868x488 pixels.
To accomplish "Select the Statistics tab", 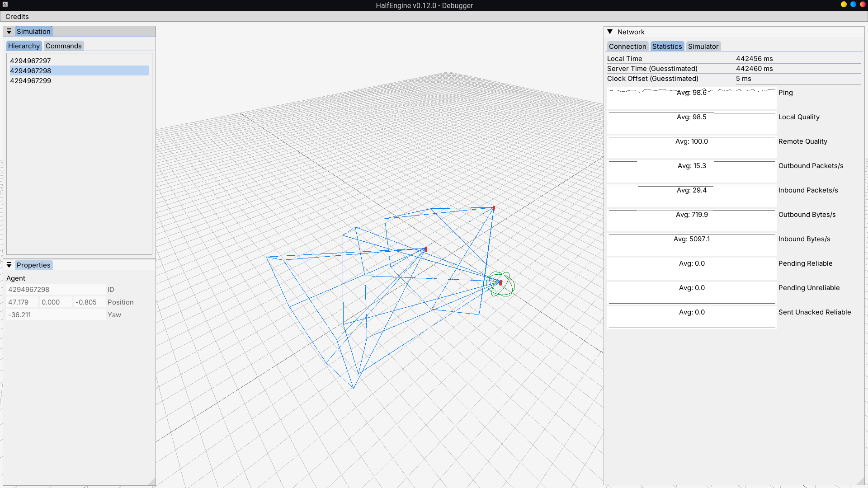I will tap(667, 47).
